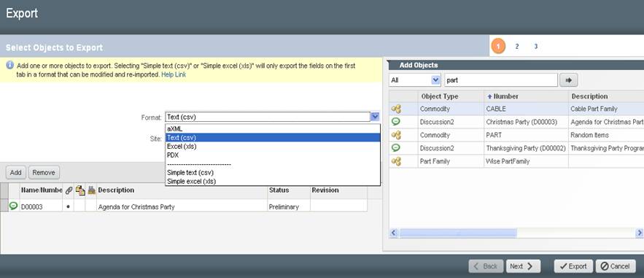This screenshot has width=644, height=278.
Task: Open the All object type filter dropdown
Action: click(435, 80)
